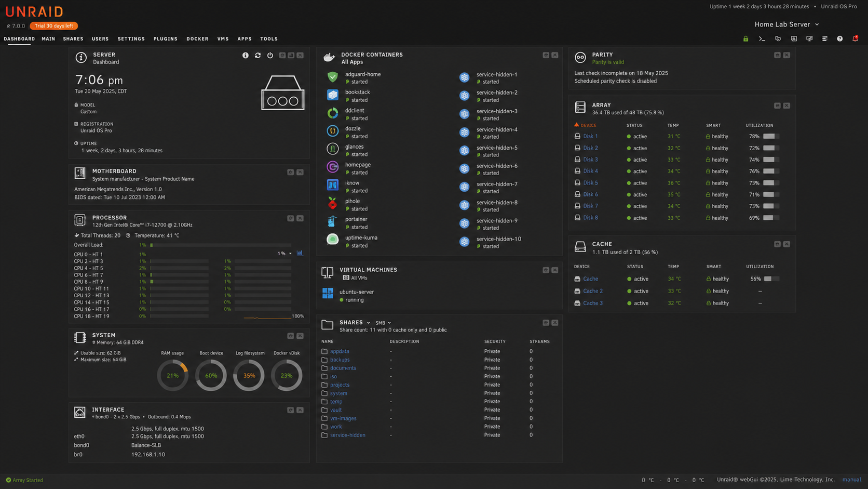Click the Disk 1 drive icon

(x=577, y=136)
